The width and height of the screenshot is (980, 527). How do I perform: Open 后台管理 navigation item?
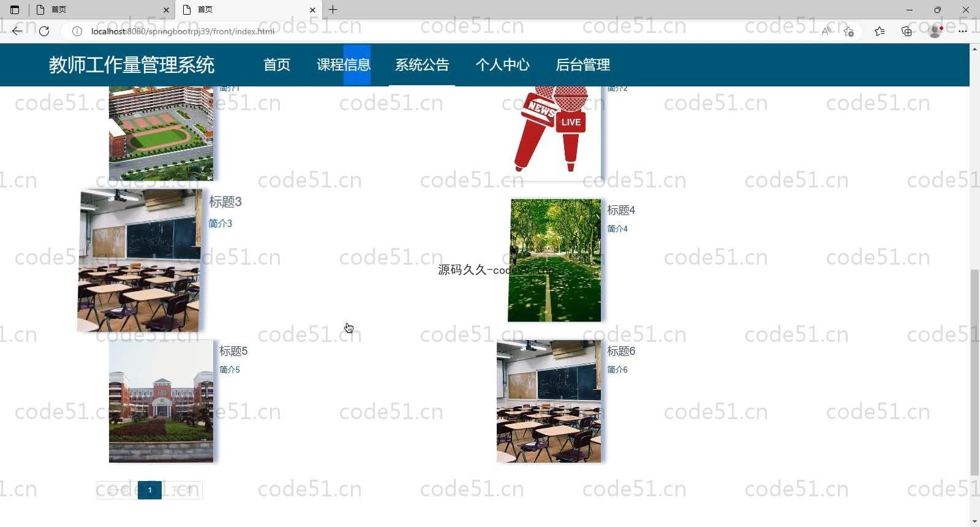(x=582, y=65)
